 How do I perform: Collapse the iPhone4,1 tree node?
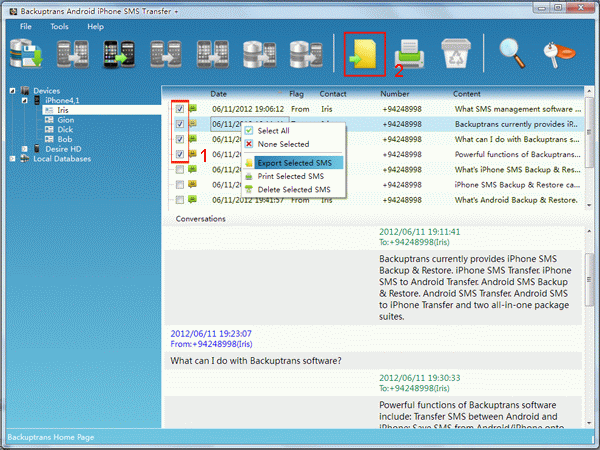[x=24, y=100]
